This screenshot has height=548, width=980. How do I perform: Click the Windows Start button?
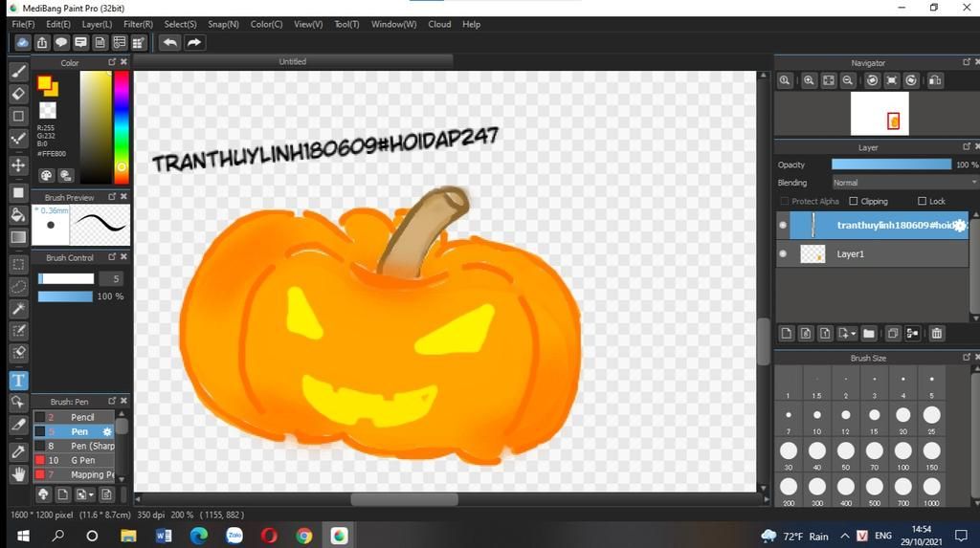23,536
